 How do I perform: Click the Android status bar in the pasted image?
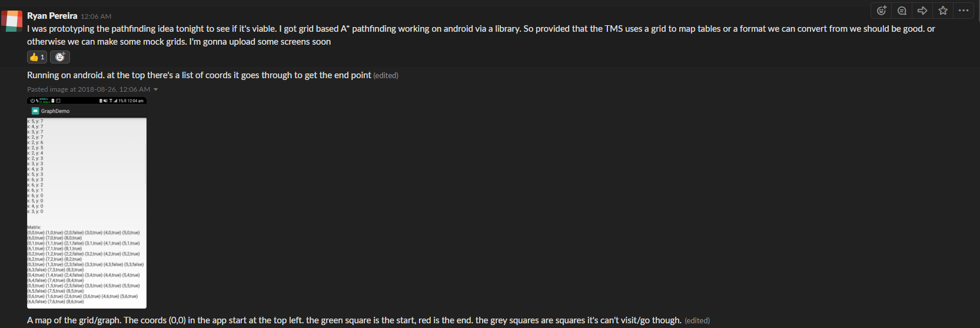pos(87,101)
